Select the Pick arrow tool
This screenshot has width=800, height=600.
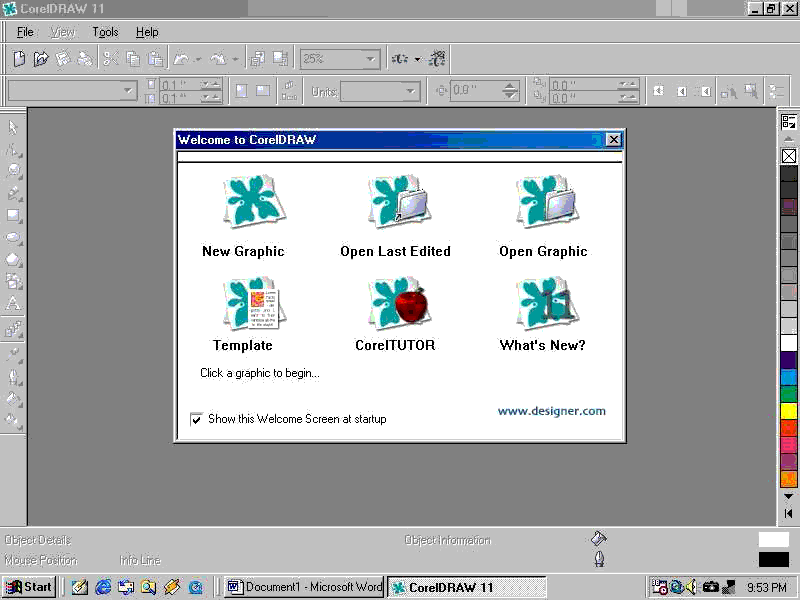(13, 127)
